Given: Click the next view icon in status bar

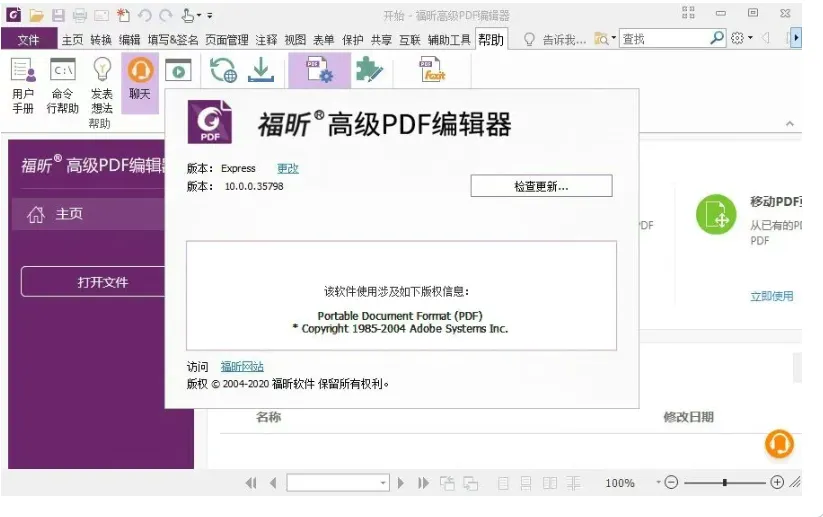Looking at the screenshot, I should coord(471,483).
